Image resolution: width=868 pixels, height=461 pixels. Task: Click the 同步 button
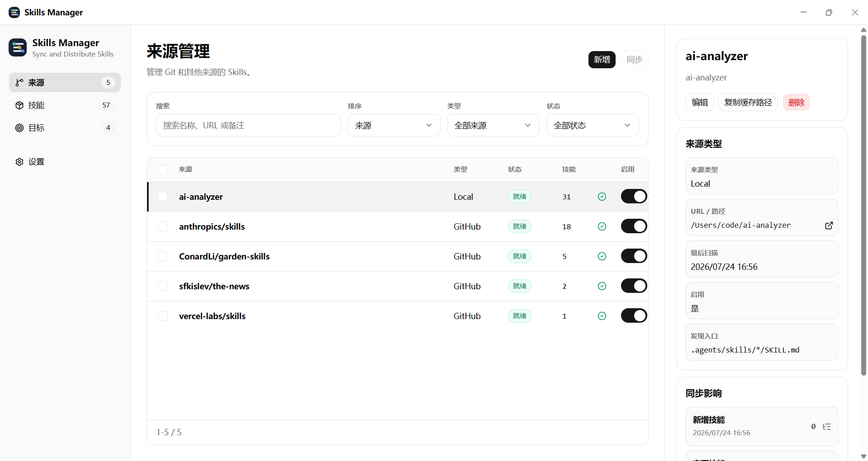(634, 60)
